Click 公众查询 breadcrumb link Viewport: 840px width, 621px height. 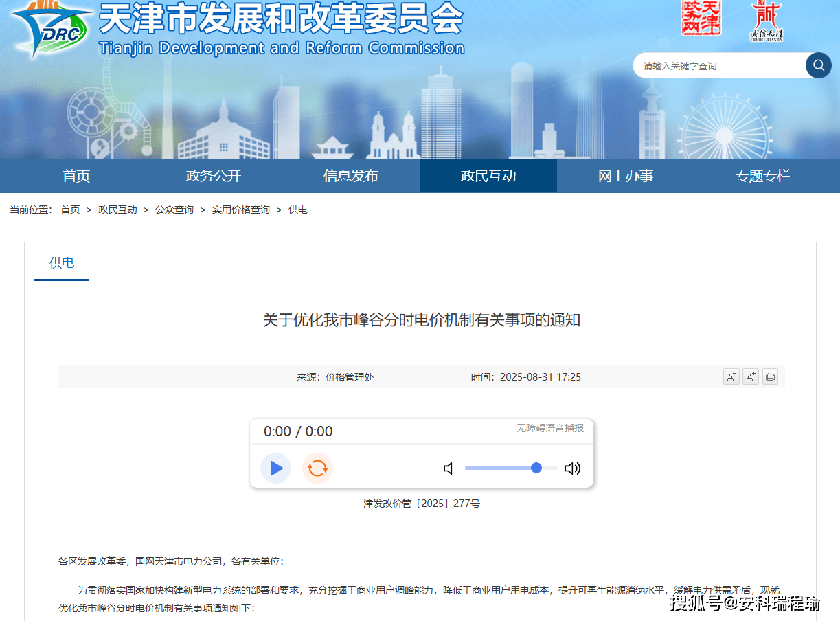(x=174, y=210)
